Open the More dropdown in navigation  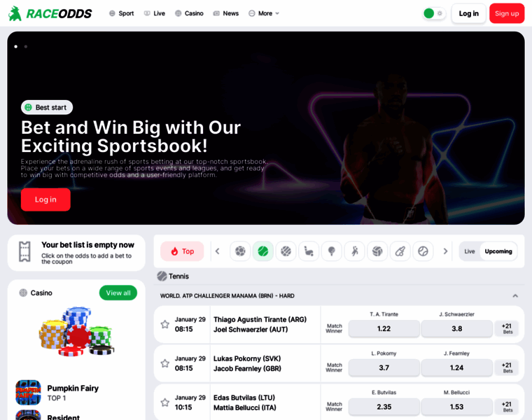tap(264, 13)
